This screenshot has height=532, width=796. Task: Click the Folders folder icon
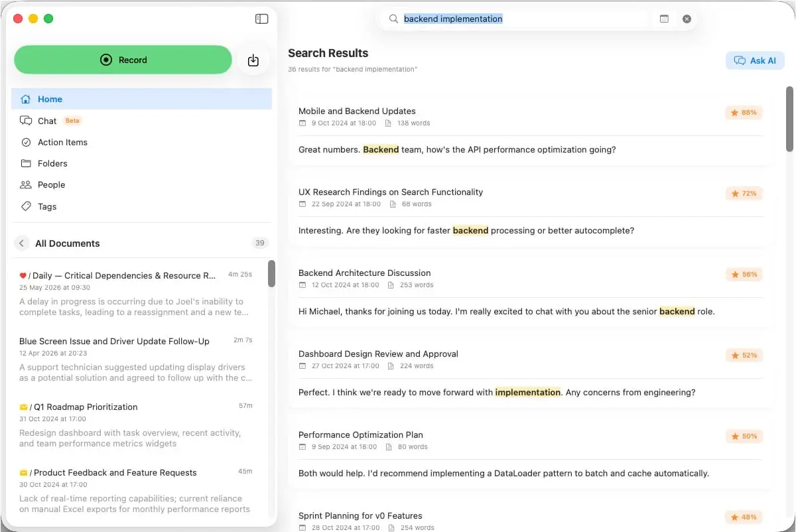[x=26, y=163]
